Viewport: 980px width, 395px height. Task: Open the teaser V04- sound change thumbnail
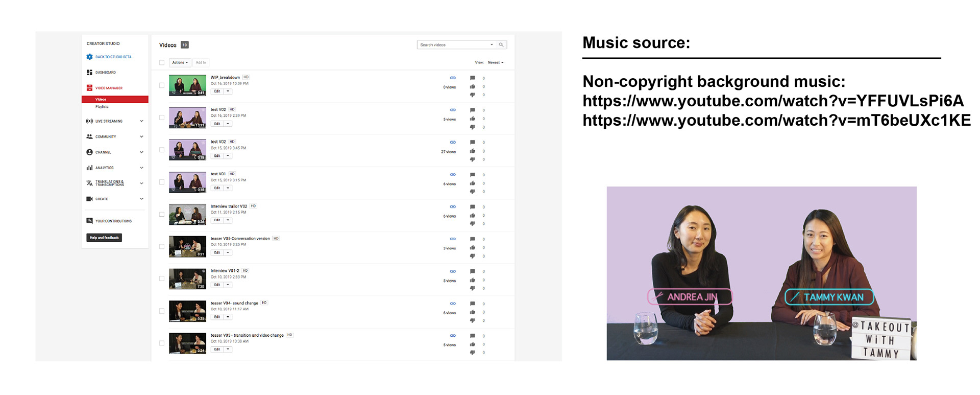click(x=187, y=311)
